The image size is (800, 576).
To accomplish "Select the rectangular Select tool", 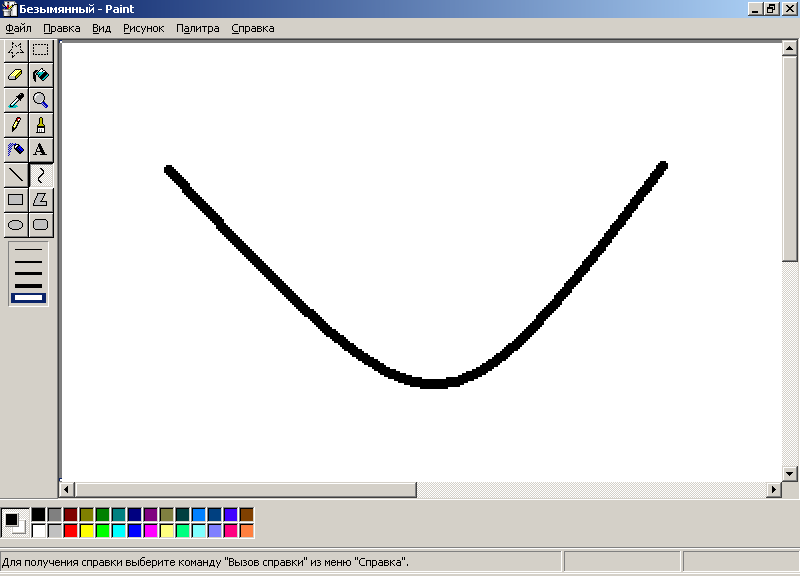I will (x=41, y=50).
